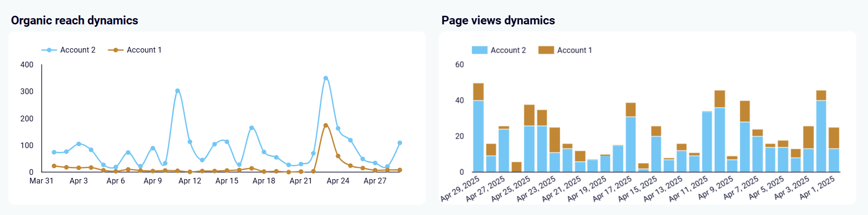Click the brown Account 1 legend marker in line chart

point(115,50)
